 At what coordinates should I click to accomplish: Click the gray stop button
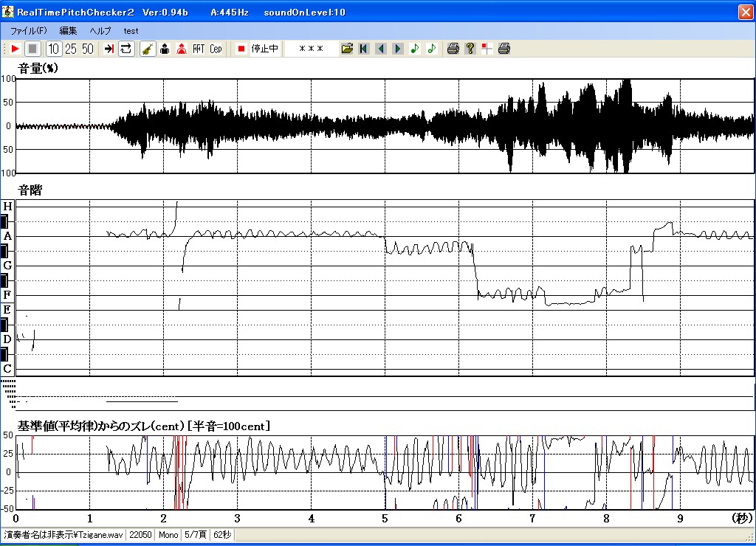click(32, 49)
